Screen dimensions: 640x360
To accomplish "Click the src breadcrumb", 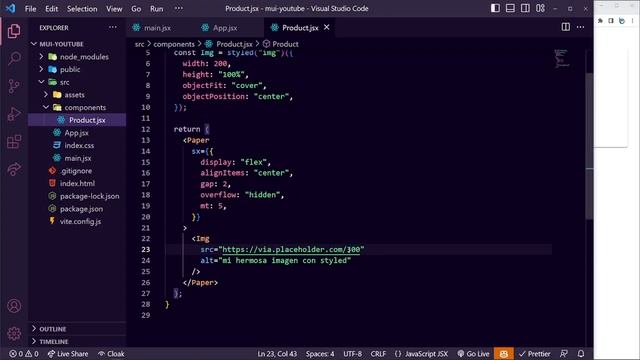I will coord(140,44).
